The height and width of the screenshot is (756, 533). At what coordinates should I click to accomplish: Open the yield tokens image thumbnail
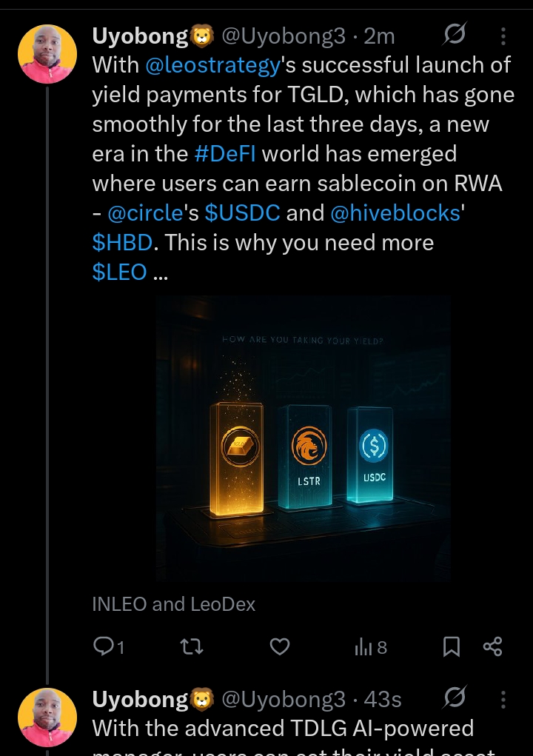[303, 438]
